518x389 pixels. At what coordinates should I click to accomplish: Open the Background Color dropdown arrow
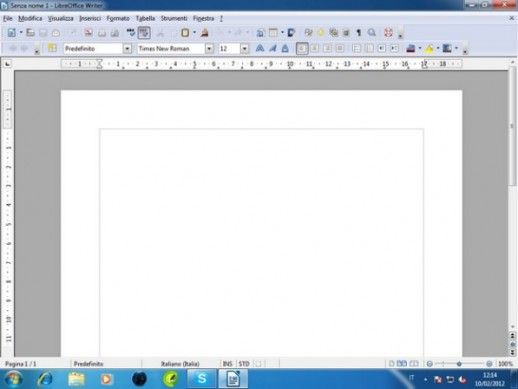pos(456,48)
